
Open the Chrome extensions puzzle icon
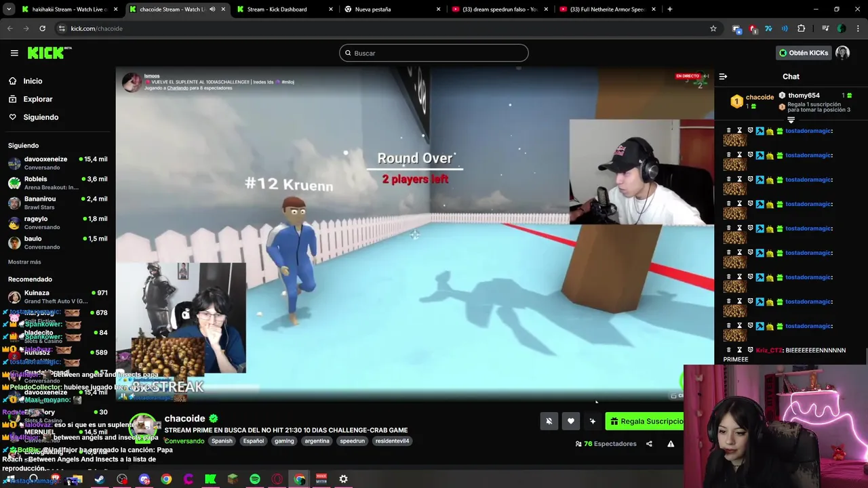802,28
